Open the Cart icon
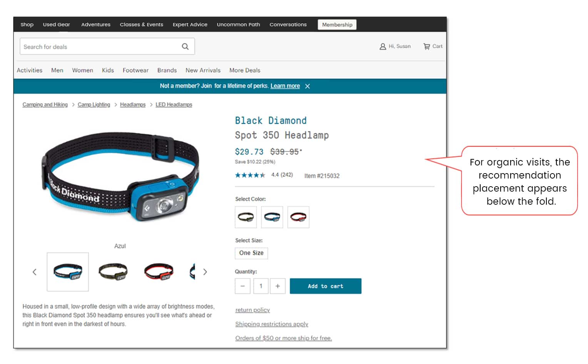Screen dimensions: 588x364 (427, 47)
